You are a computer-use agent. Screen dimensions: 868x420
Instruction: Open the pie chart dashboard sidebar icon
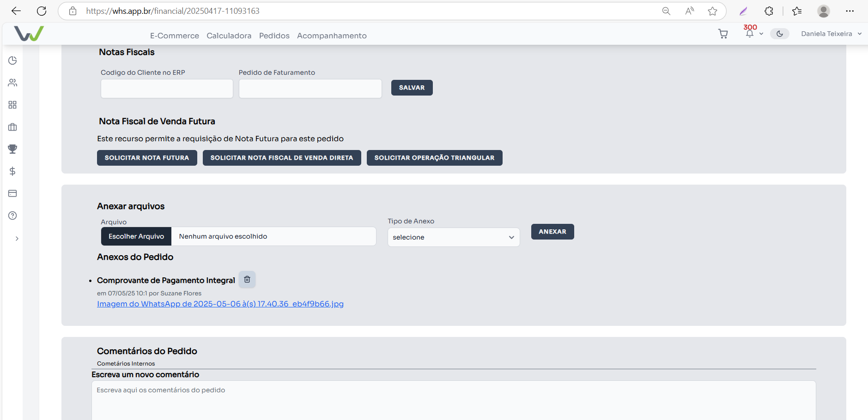tap(12, 60)
